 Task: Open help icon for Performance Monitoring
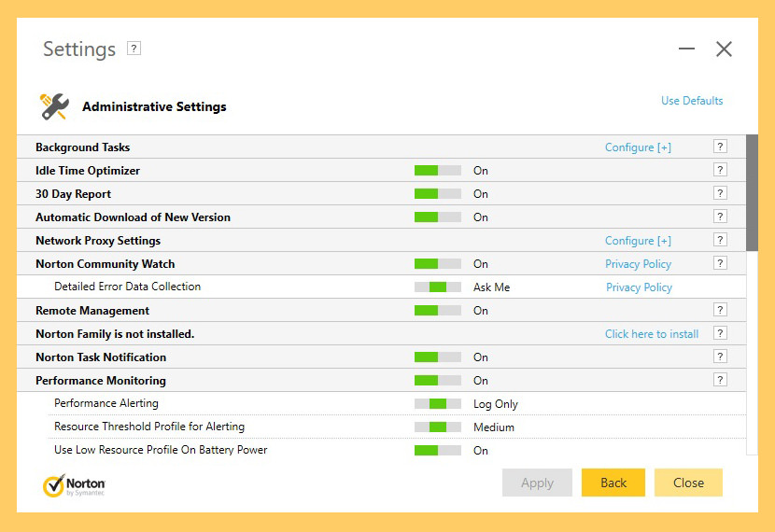(720, 380)
